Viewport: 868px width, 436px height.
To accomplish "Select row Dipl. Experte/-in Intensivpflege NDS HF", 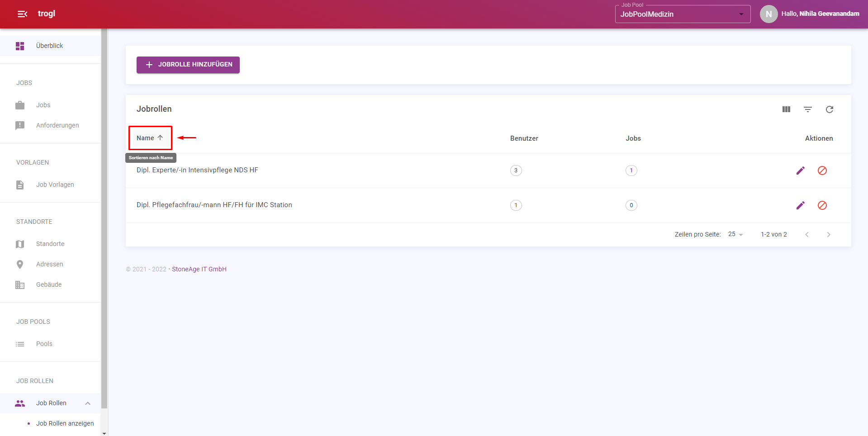I will (489, 171).
